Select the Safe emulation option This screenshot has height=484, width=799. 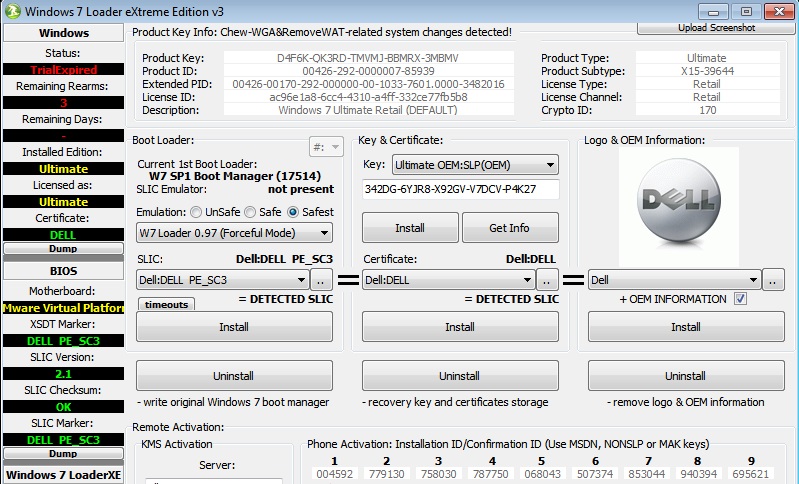(250, 212)
